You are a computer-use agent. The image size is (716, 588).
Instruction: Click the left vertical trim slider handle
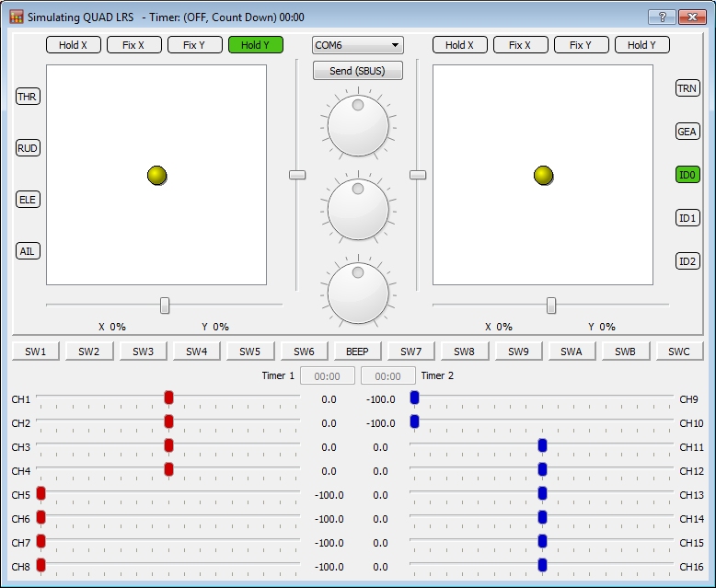click(297, 175)
